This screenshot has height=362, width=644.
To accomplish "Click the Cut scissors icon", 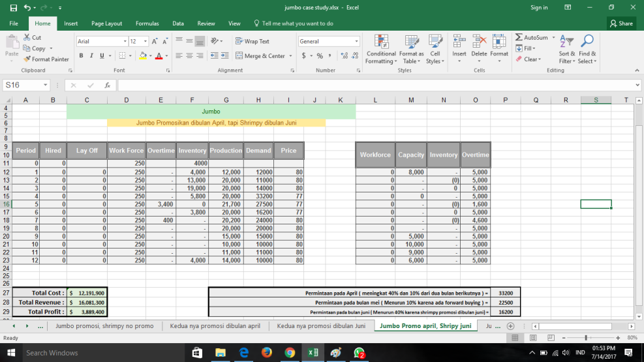I will (27, 38).
